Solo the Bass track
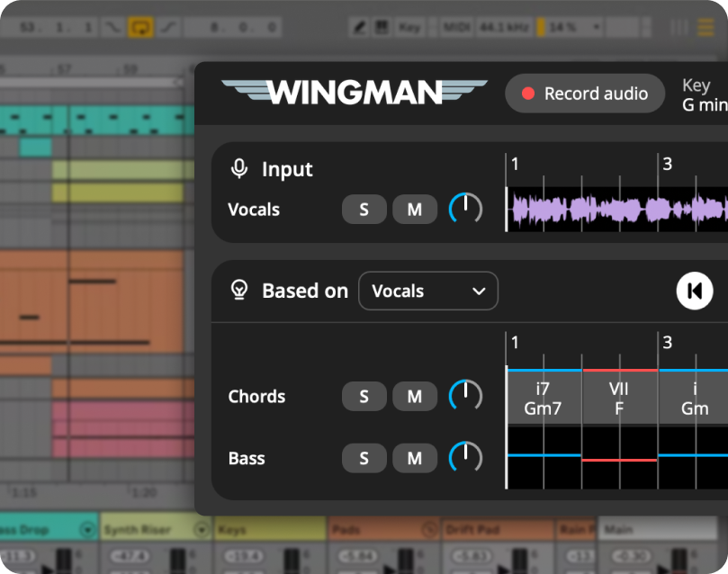This screenshot has width=728, height=574. point(364,458)
